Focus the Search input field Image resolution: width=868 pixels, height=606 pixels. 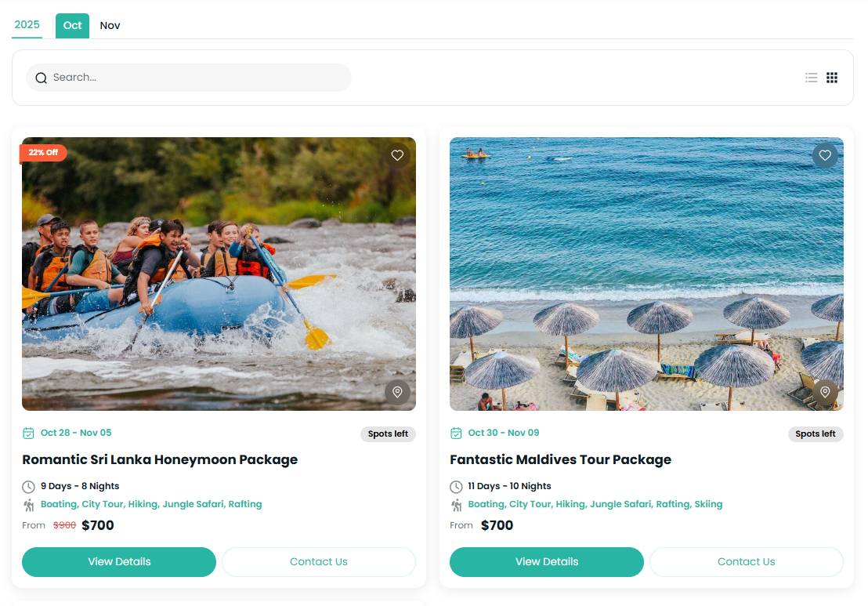click(x=196, y=78)
